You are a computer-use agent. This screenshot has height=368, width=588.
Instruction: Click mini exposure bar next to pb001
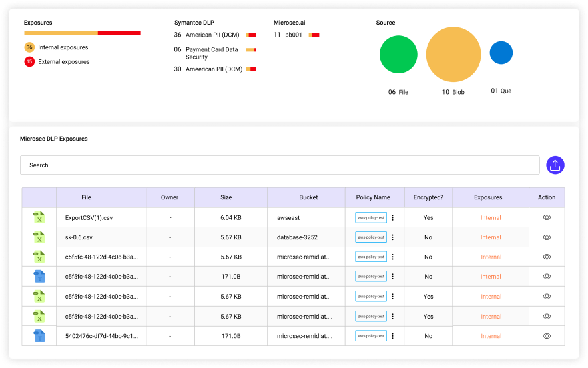[x=314, y=35]
